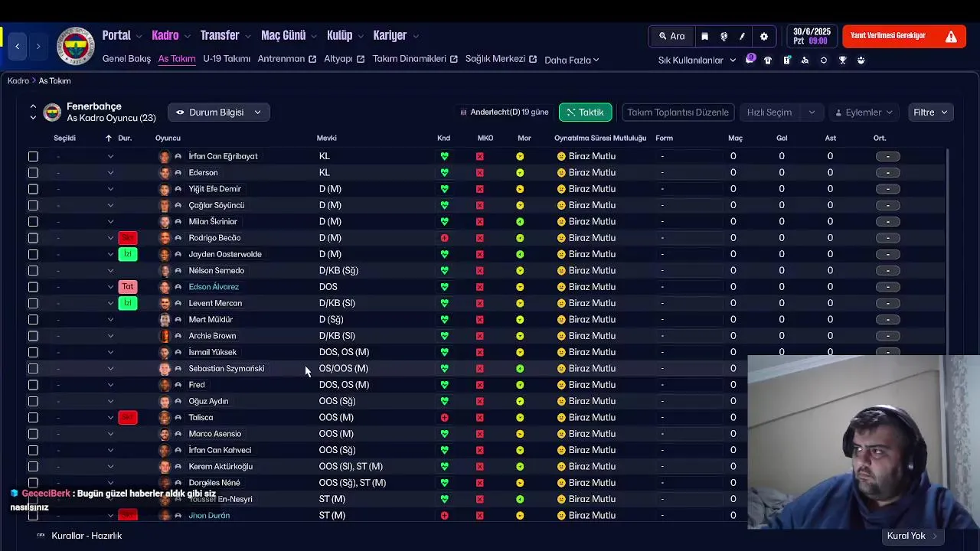Image resolution: width=980 pixels, height=551 pixels.
Task: Click the Fenerbahçe club crest logo
Action: (75, 46)
